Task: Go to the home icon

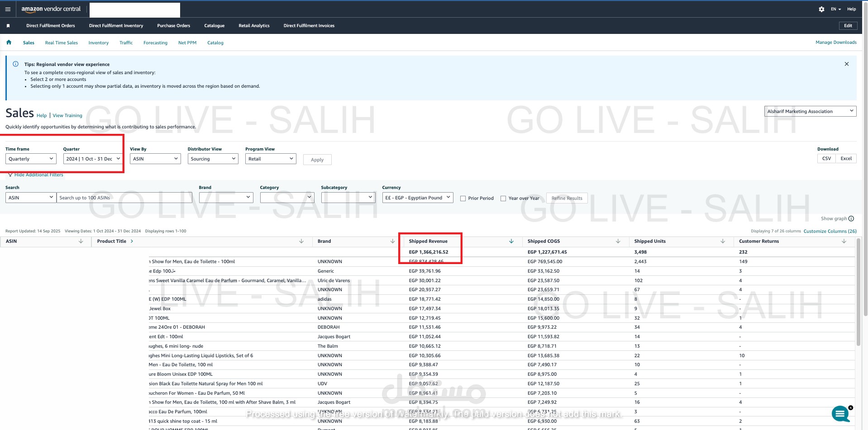Action: pyautogui.click(x=9, y=43)
